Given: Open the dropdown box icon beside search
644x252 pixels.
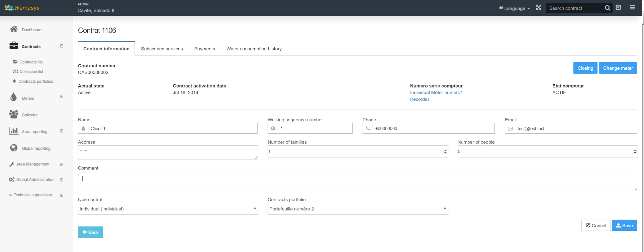Looking at the screenshot, I should (618, 7).
